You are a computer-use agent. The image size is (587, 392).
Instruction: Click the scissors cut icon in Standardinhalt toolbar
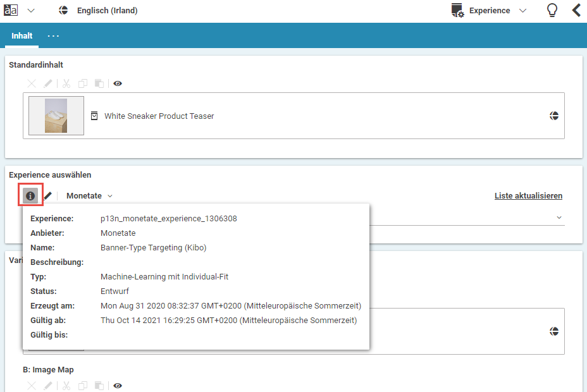[x=66, y=83]
